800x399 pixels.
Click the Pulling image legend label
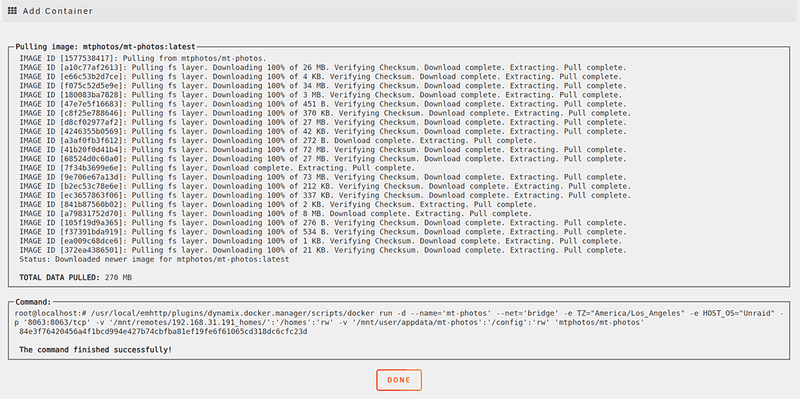pyautogui.click(x=106, y=46)
